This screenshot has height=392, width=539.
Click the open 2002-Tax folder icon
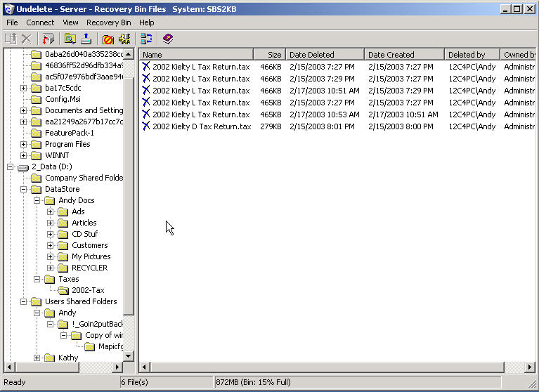(x=63, y=291)
